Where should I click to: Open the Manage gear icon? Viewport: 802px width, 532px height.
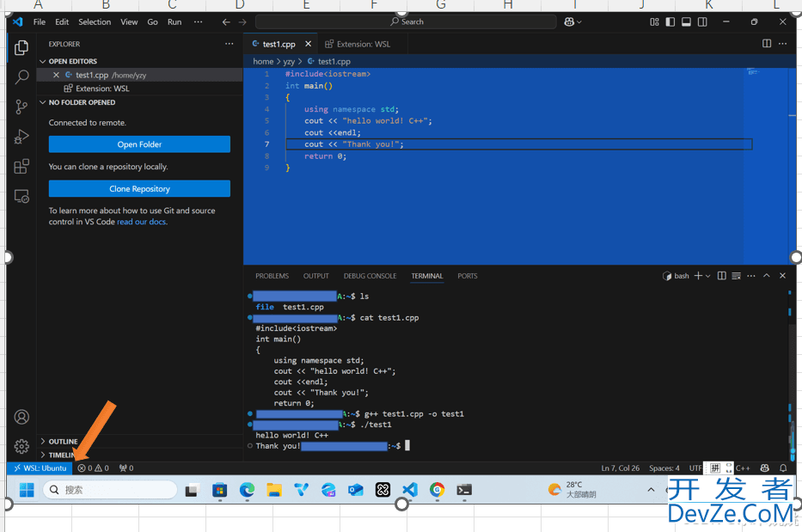pyautogui.click(x=21, y=446)
